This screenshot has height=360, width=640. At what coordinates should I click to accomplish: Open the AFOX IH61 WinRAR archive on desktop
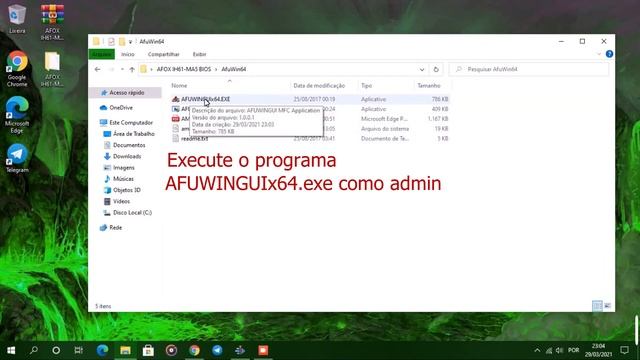(52, 21)
